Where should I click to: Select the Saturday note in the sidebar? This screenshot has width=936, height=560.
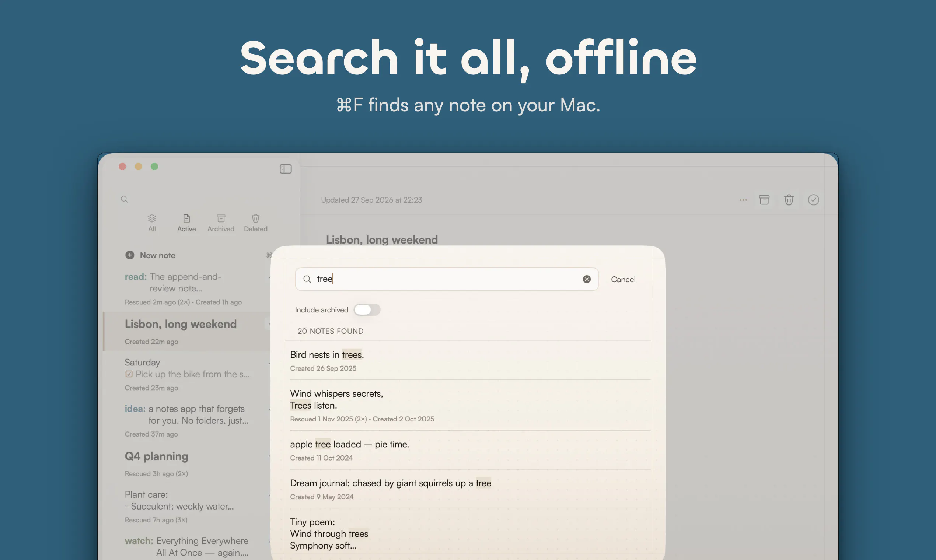(188, 374)
